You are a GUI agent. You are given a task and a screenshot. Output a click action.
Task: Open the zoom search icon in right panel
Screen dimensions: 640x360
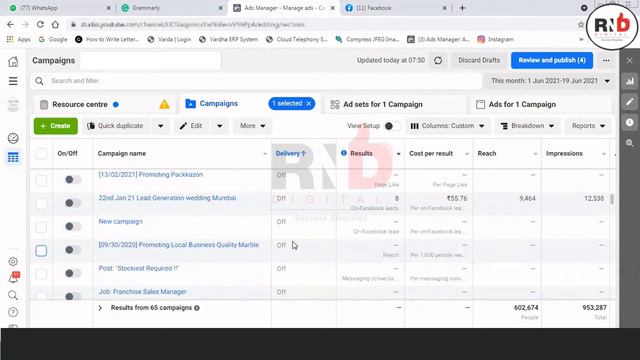point(630,143)
